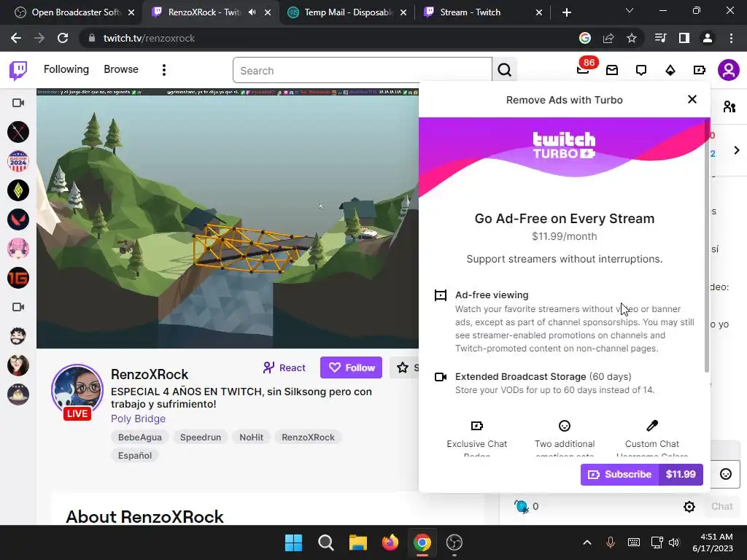Click the star Subscribe button beside Follow
The height and width of the screenshot is (560, 747).
[x=404, y=367]
